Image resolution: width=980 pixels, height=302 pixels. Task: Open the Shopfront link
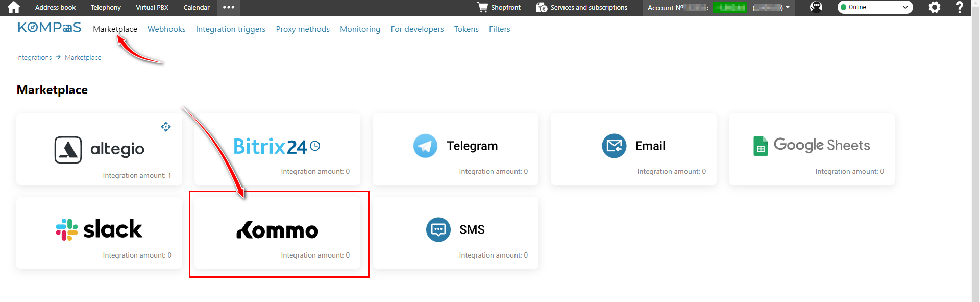point(506,7)
